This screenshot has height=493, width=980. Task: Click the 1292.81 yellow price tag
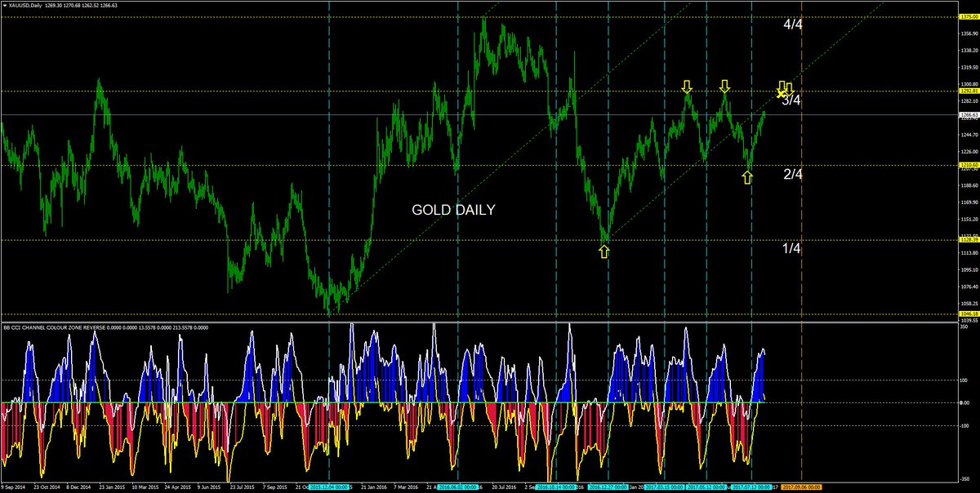(x=969, y=91)
